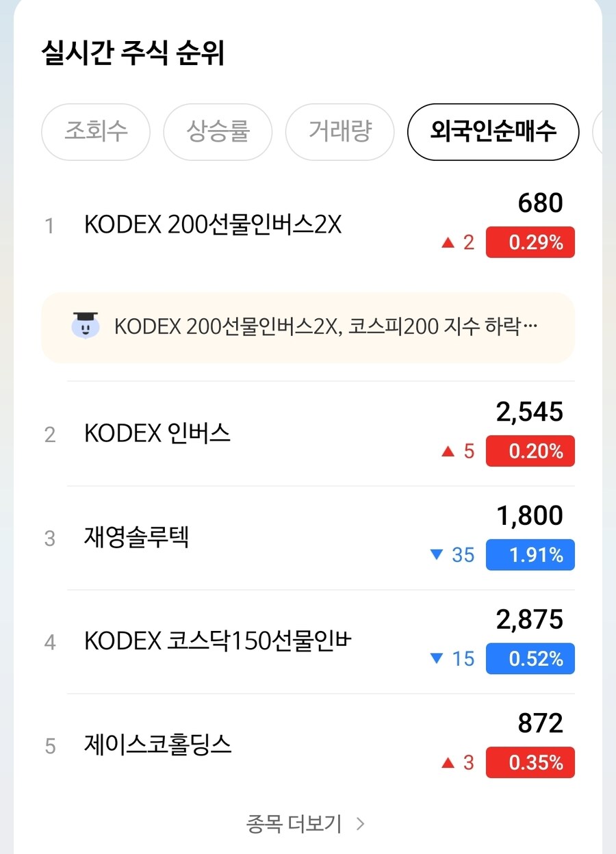
Task: Switch to the 거래량 ranking tab
Action: click(x=340, y=132)
